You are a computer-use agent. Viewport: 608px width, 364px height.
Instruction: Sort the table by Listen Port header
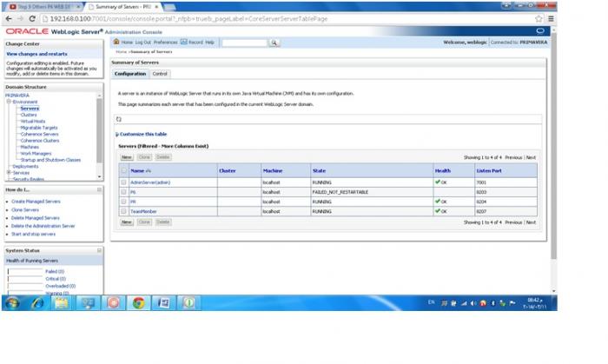point(489,170)
